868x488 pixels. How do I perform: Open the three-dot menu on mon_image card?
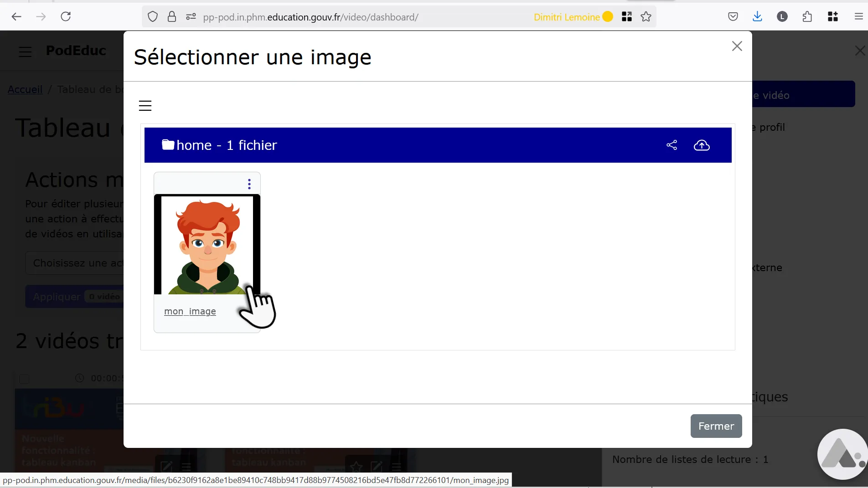249,184
